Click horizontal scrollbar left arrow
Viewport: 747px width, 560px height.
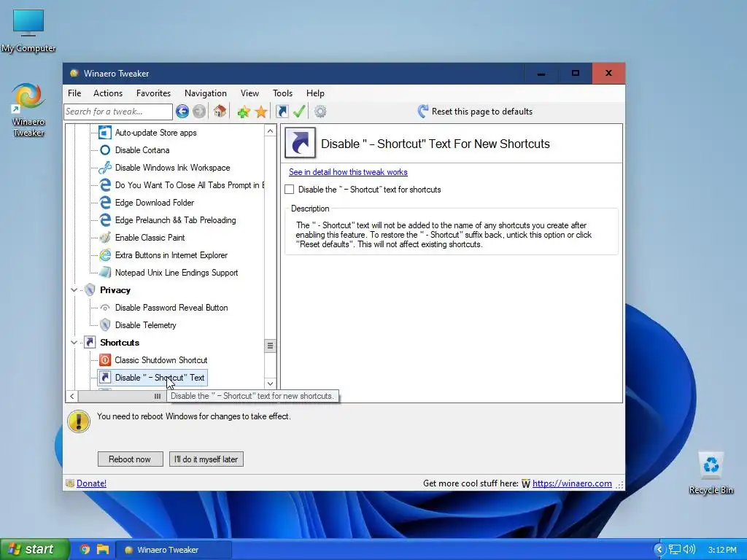[x=72, y=396]
